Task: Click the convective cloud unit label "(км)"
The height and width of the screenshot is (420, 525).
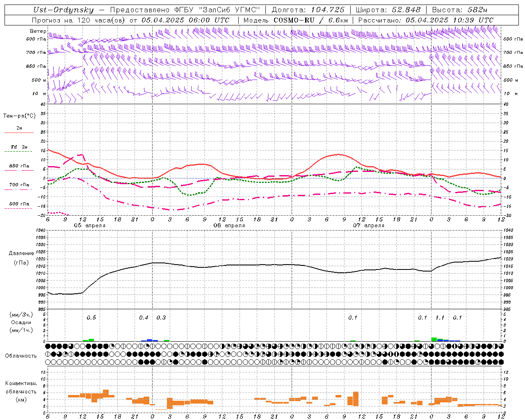Action: tap(21, 399)
